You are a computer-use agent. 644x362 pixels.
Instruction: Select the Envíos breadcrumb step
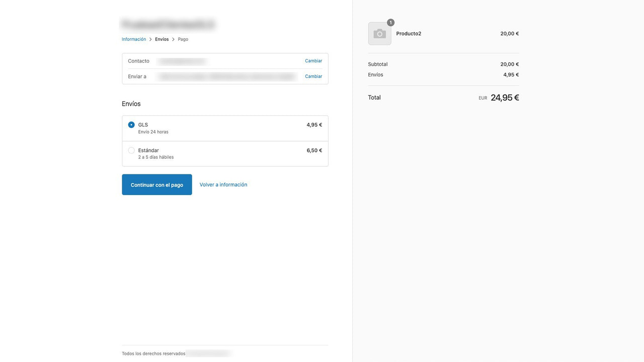(x=162, y=39)
